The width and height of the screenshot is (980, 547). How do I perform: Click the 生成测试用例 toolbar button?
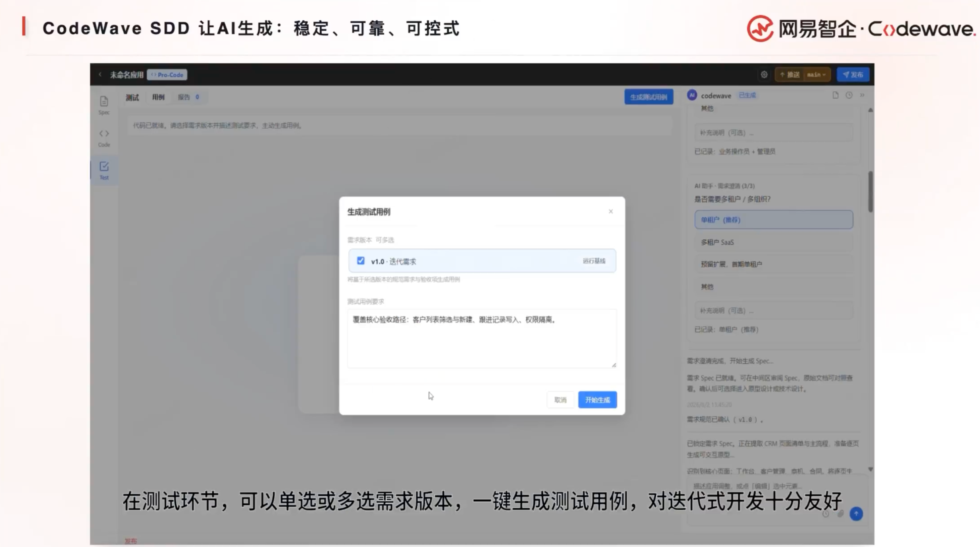tap(648, 97)
